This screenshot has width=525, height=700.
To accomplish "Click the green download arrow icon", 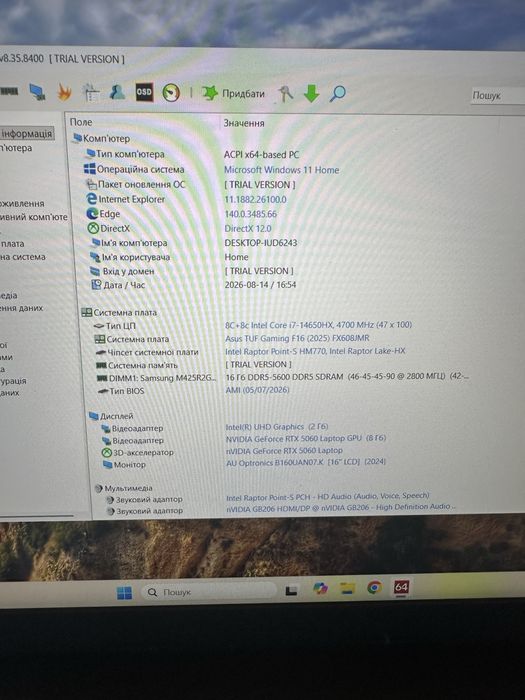I will click(x=311, y=94).
